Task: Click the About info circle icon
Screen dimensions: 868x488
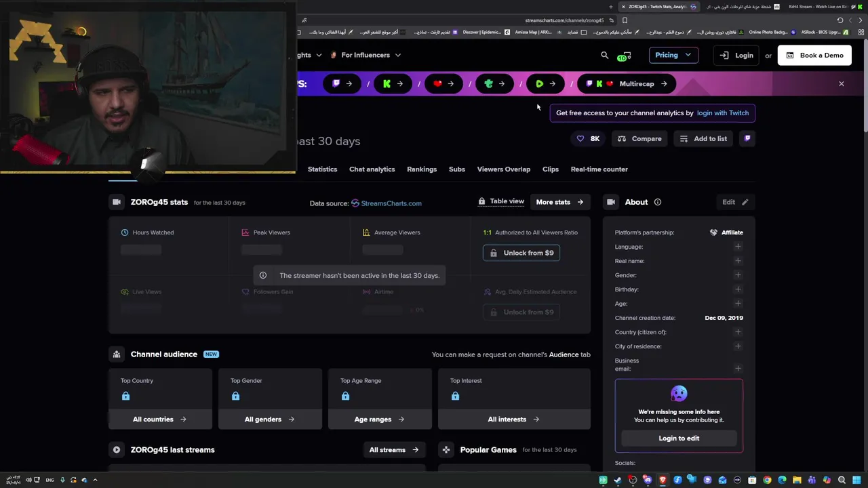Action: (658, 202)
